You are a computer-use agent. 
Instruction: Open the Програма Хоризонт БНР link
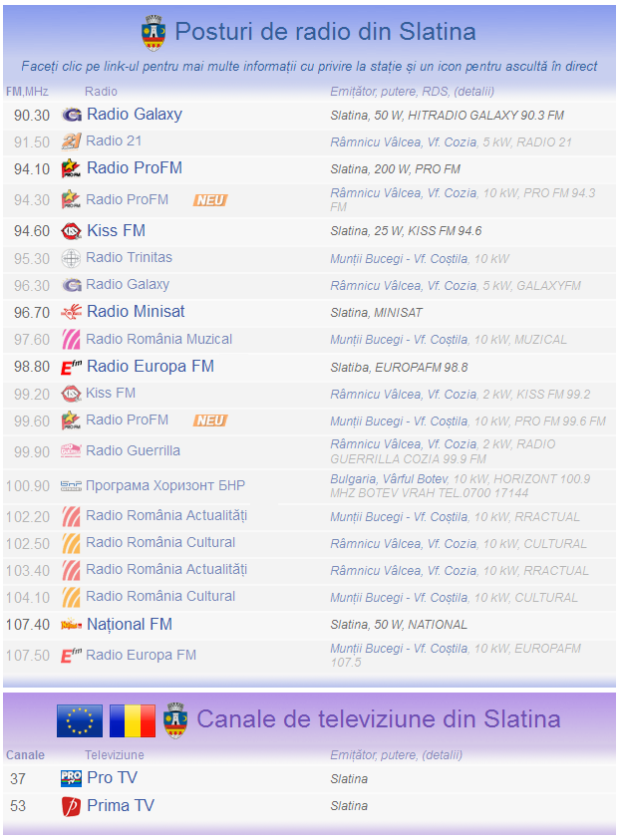point(165,485)
